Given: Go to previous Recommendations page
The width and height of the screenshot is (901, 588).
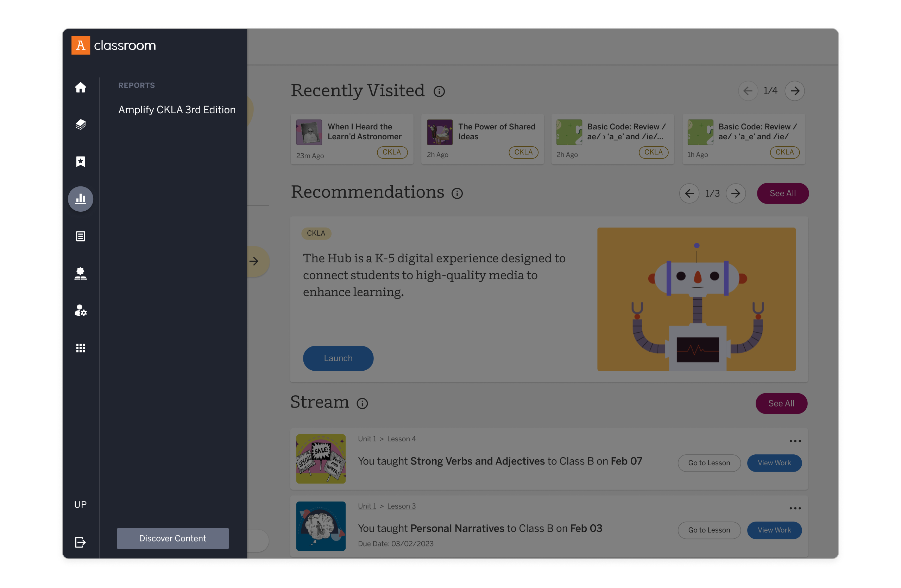Looking at the screenshot, I should coord(689,193).
